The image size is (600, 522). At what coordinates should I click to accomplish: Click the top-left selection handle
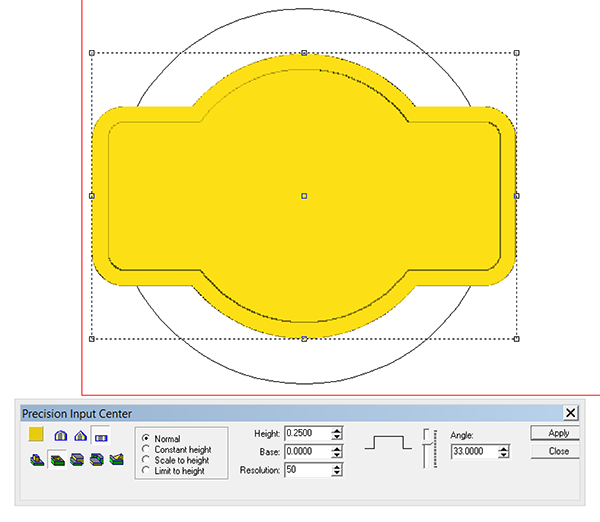[x=91, y=53]
